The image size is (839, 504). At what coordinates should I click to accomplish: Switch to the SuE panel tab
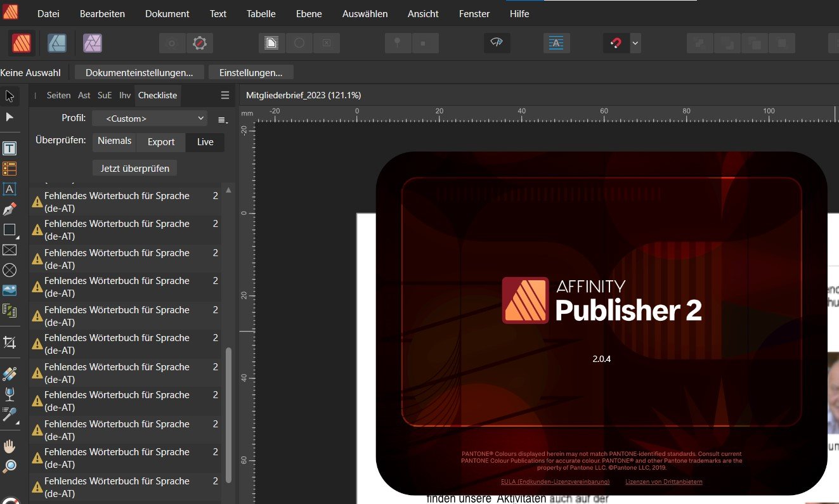click(105, 96)
